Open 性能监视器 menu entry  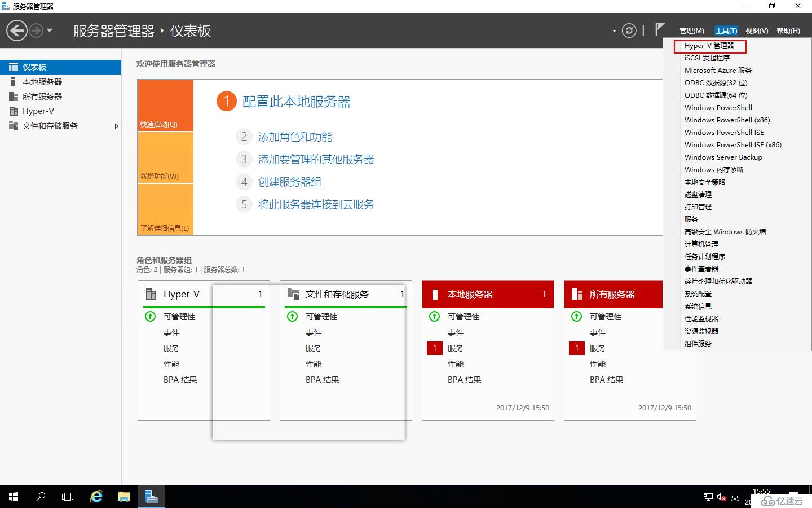point(701,319)
